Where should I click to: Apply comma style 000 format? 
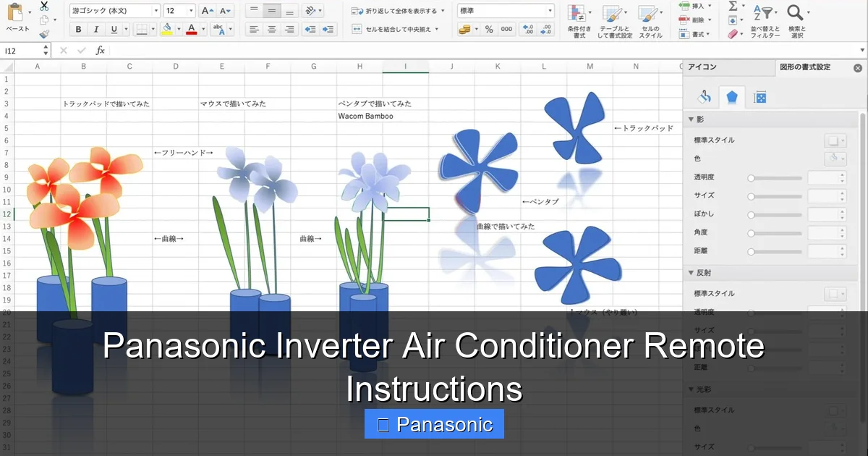tap(506, 29)
